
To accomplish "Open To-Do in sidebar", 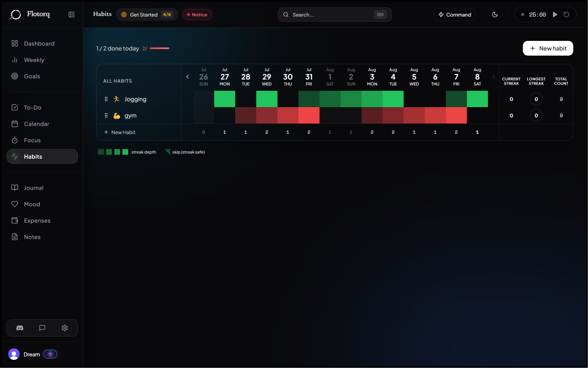I will coord(42,108).
